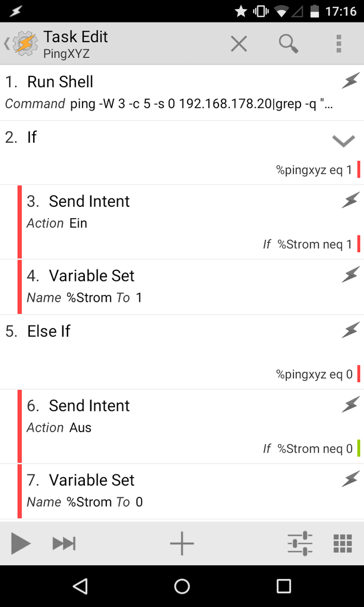Open search with the magnifier icon
The image size is (364, 607).
click(x=289, y=43)
